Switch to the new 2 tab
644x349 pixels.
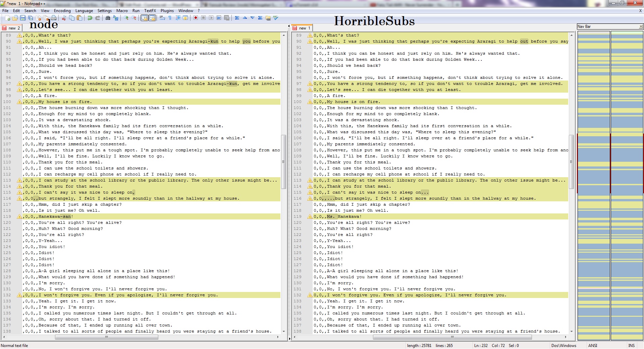coord(11,28)
